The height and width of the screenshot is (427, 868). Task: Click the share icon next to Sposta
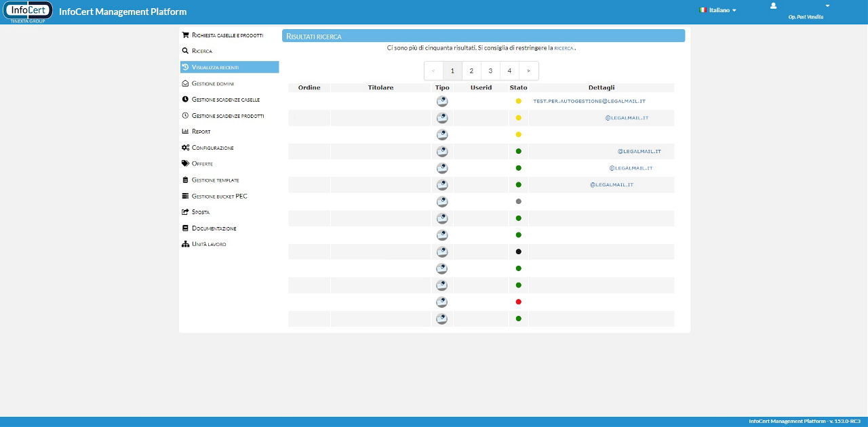point(185,212)
